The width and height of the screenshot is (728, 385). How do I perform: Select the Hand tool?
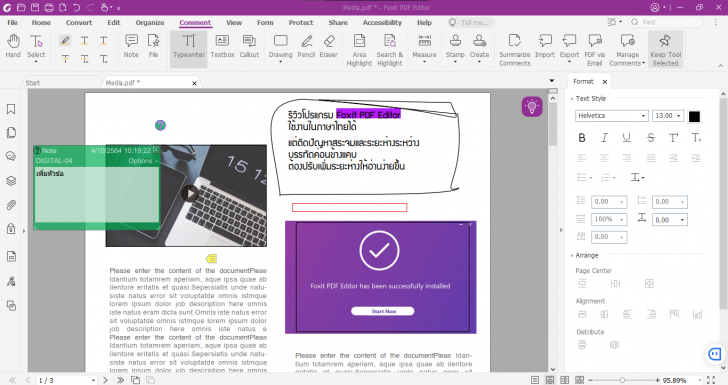(13, 46)
